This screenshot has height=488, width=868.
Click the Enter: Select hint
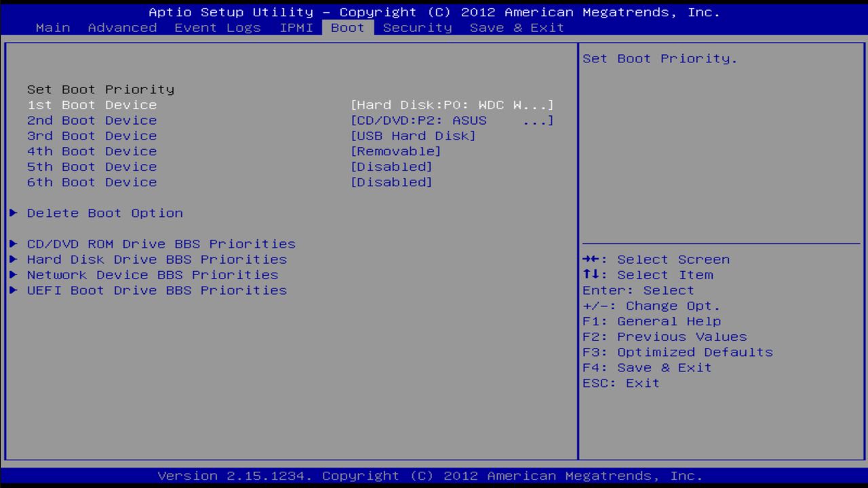638,290
